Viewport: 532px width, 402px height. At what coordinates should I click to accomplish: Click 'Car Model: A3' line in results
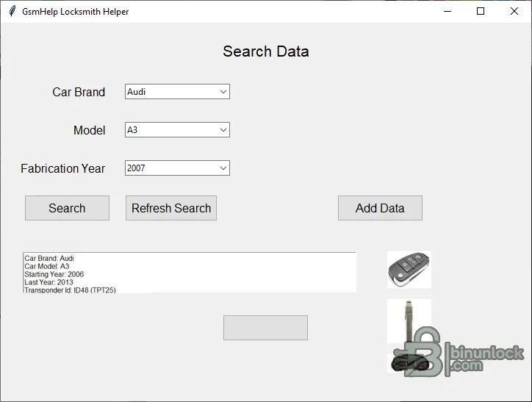point(47,266)
